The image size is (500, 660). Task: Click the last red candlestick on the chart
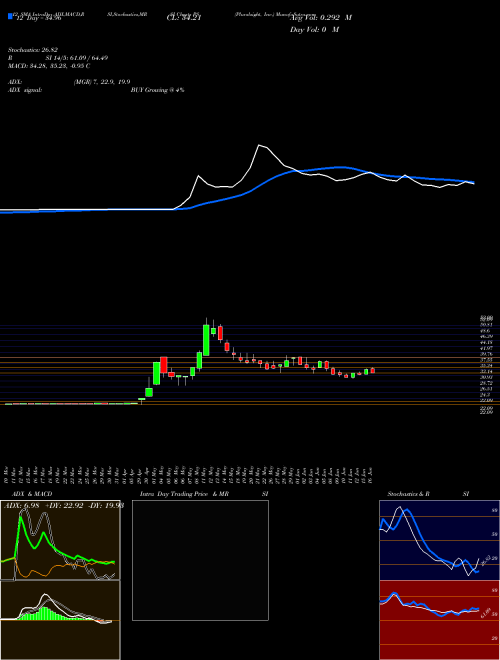[x=372, y=370]
